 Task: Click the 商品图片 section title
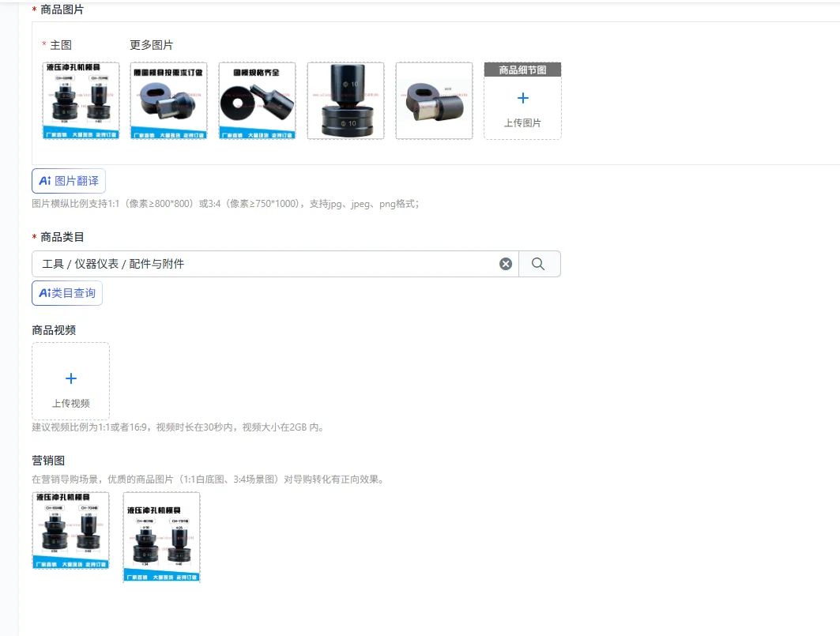click(62, 9)
